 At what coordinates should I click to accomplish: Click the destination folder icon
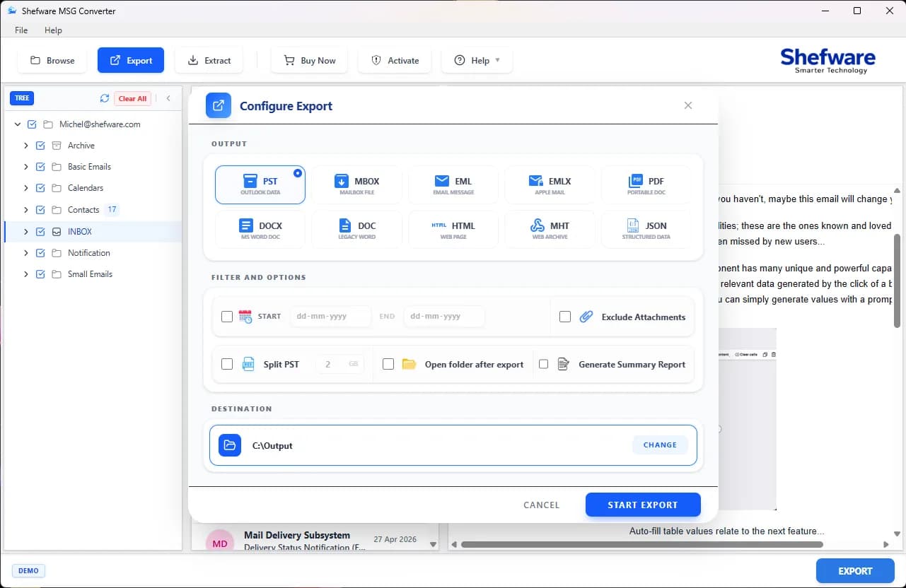(230, 445)
